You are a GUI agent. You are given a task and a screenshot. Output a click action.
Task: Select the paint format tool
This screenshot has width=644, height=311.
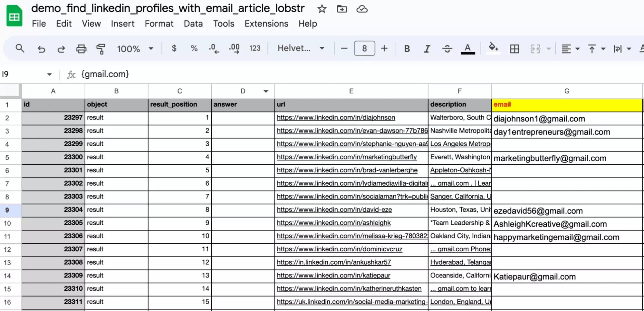click(101, 48)
